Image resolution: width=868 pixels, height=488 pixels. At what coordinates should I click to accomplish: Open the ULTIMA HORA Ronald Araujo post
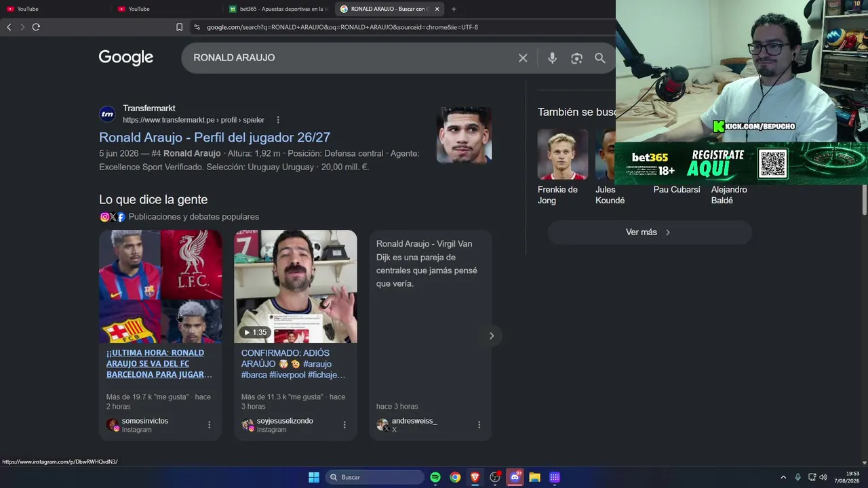(159, 363)
